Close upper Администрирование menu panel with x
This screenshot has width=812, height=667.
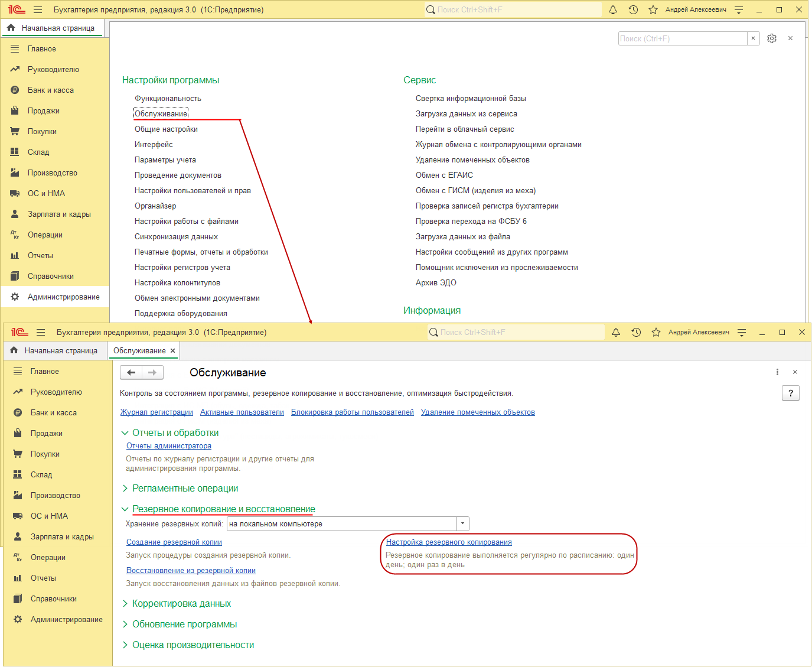(790, 38)
